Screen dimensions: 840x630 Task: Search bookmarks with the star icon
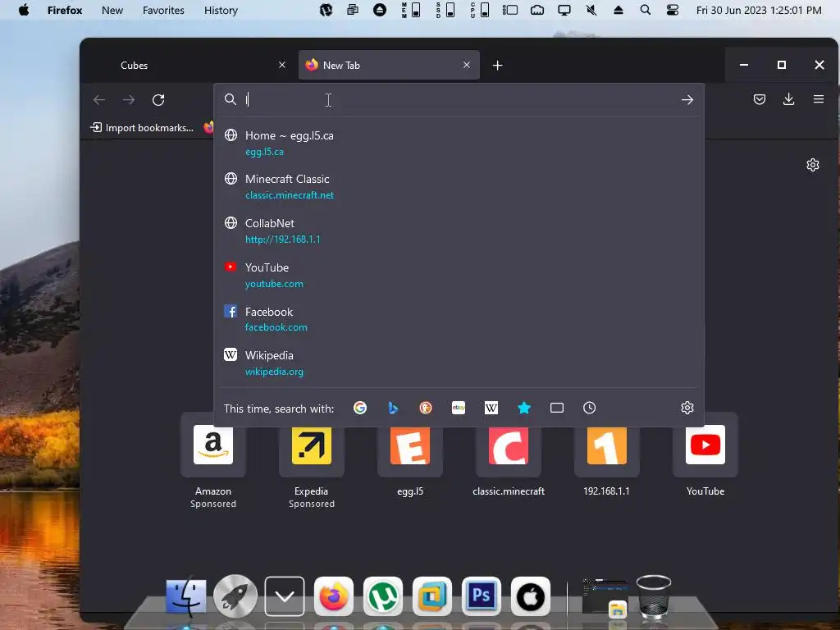(x=524, y=409)
